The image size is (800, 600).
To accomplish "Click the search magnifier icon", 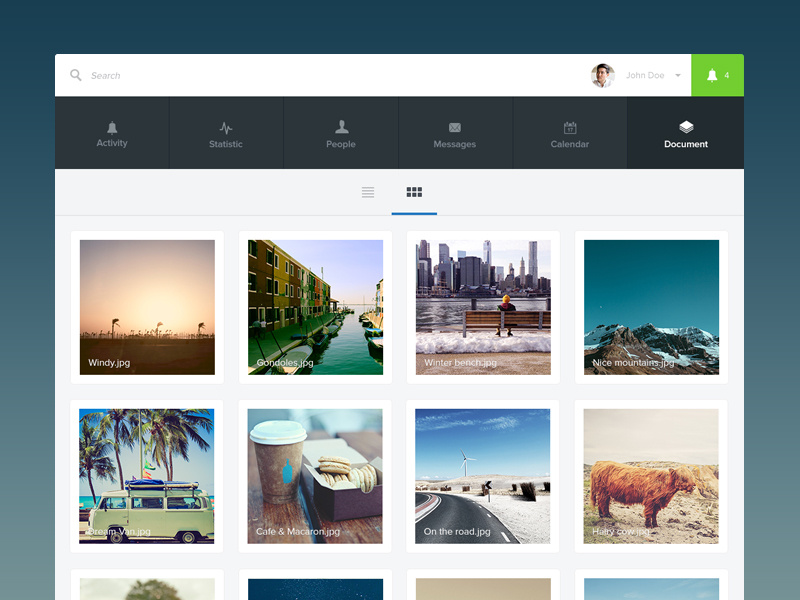I will pos(76,75).
